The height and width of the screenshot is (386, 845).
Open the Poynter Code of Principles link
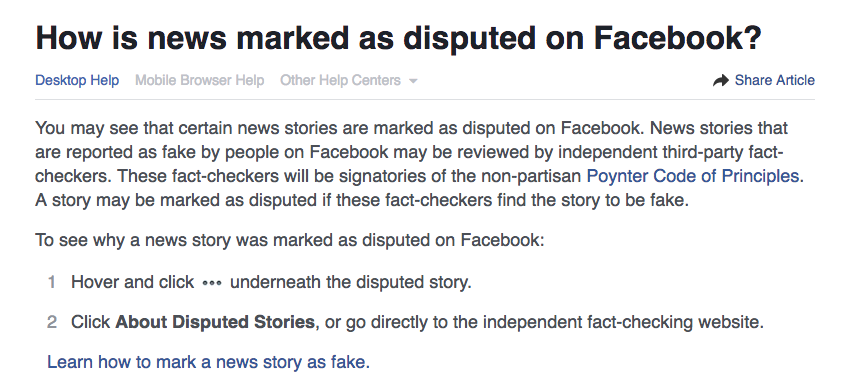click(x=692, y=176)
